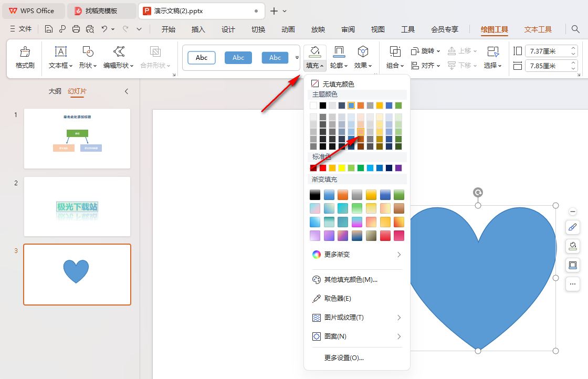Viewport: 588px width, 379px height.
Task: Switch to Animation (动画) tab
Action: click(x=288, y=29)
